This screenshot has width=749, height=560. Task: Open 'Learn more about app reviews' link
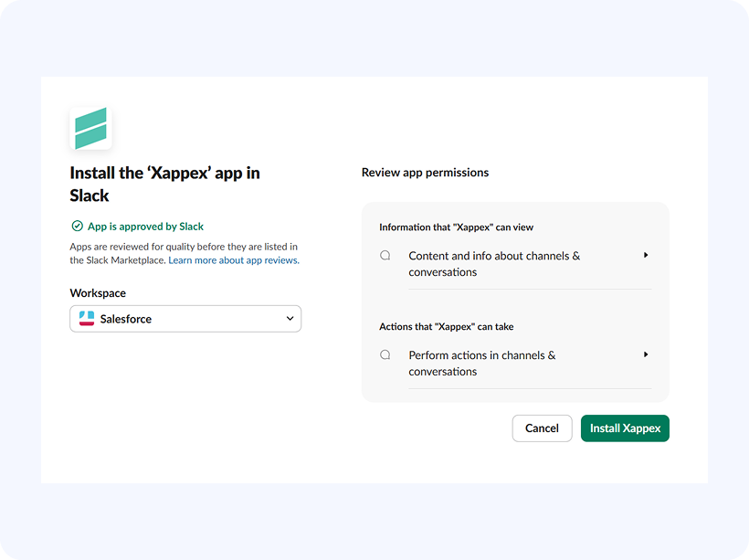tap(234, 260)
